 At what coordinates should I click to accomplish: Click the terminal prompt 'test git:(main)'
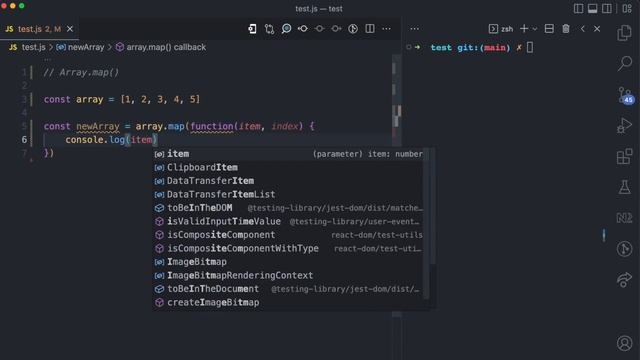[x=471, y=48]
